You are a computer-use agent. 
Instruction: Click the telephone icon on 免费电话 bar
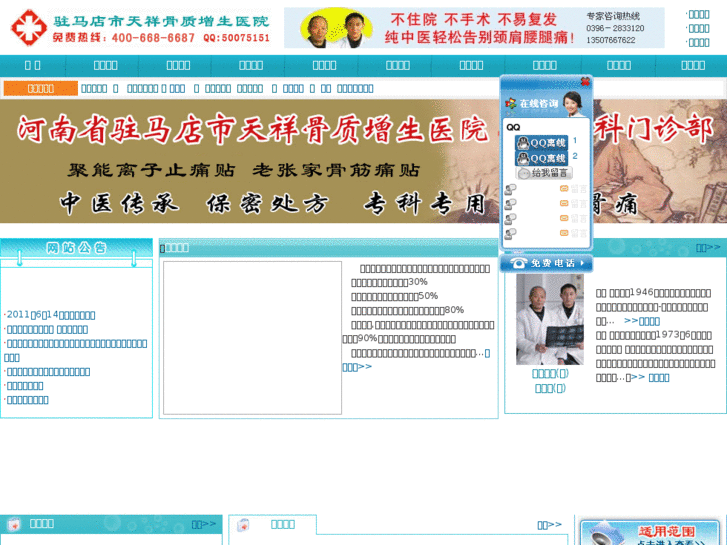(518, 263)
